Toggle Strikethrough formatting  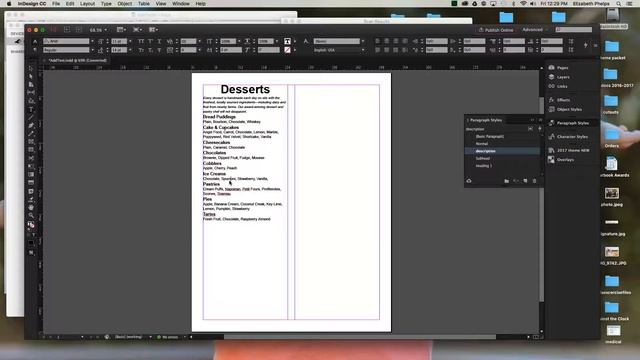tap(160, 50)
